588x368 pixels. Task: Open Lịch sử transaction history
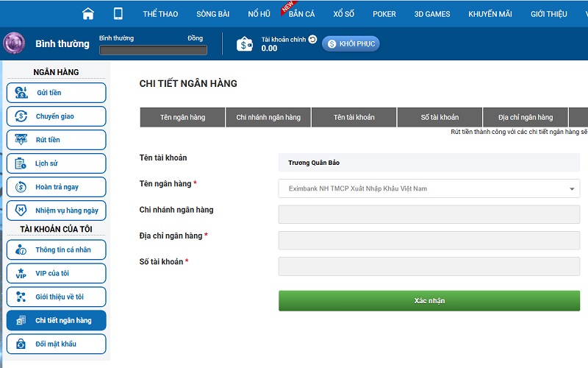pyautogui.click(x=57, y=163)
